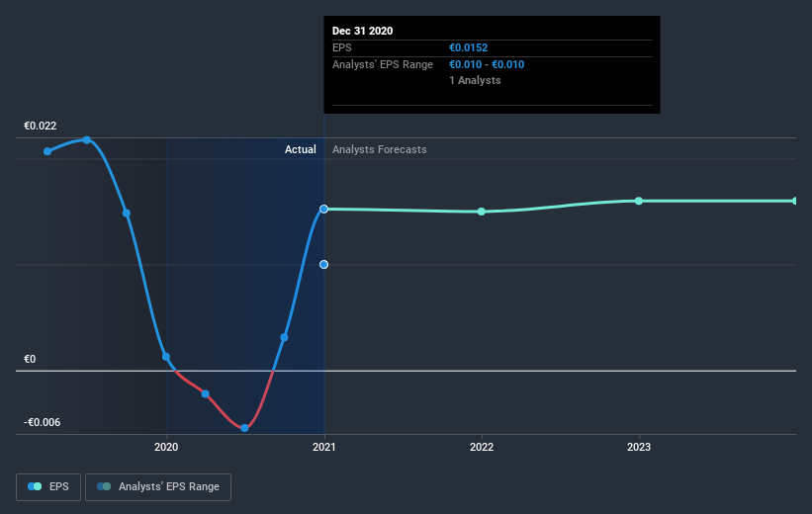Image resolution: width=812 pixels, height=514 pixels.
Task: Click the €0.022 y-axis label
Action: [x=40, y=126]
